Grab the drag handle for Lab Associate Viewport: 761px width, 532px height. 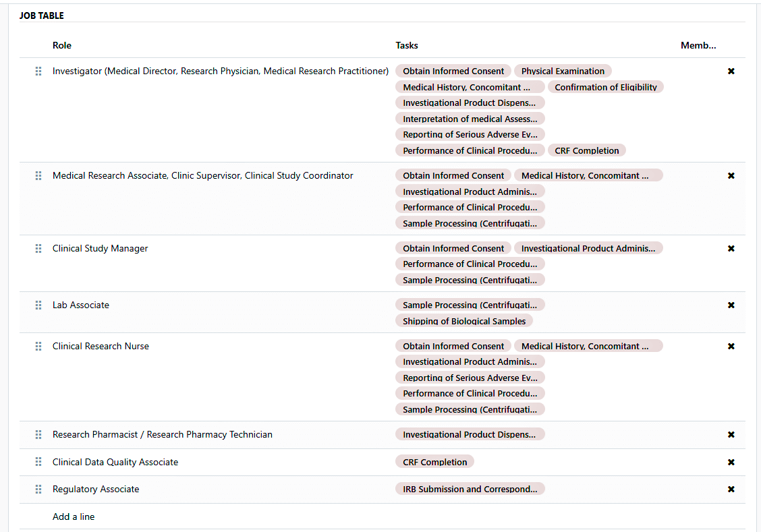(x=38, y=305)
